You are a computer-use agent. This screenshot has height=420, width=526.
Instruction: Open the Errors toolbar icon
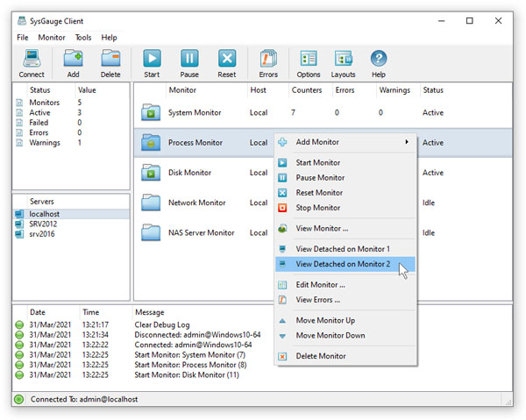(x=268, y=59)
